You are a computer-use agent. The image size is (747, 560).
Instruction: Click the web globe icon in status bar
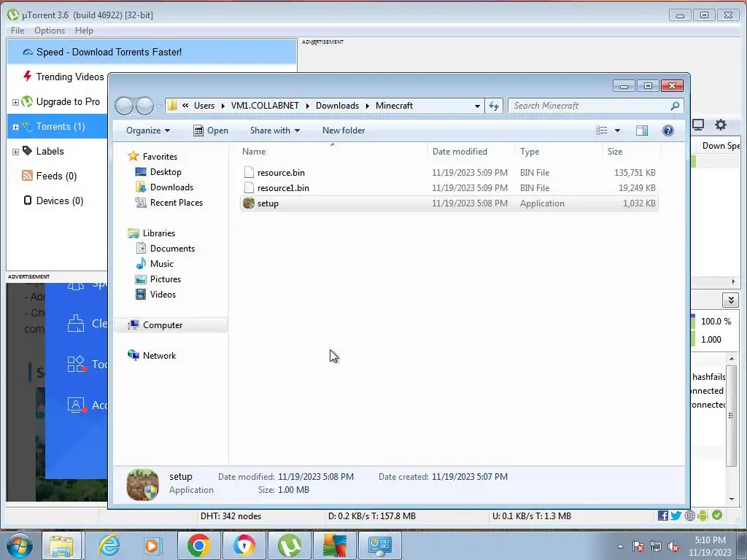click(690, 516)
